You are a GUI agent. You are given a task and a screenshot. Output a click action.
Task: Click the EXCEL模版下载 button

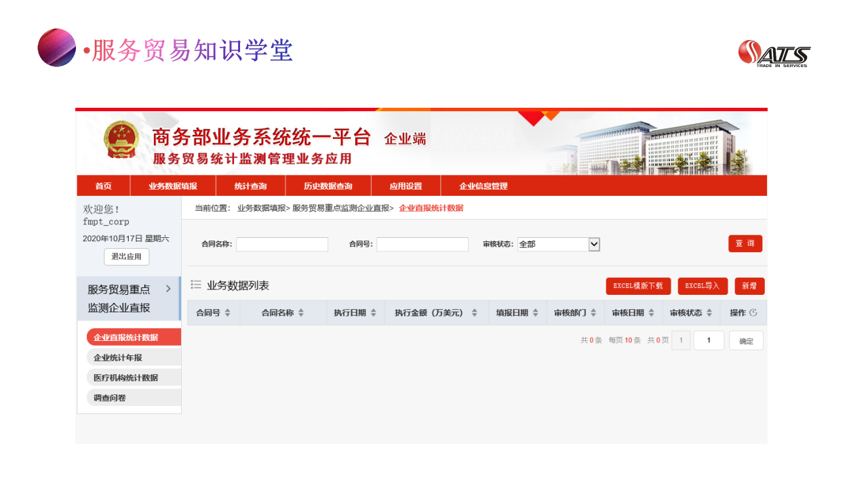pyautogui.click(x=638, y=286)
